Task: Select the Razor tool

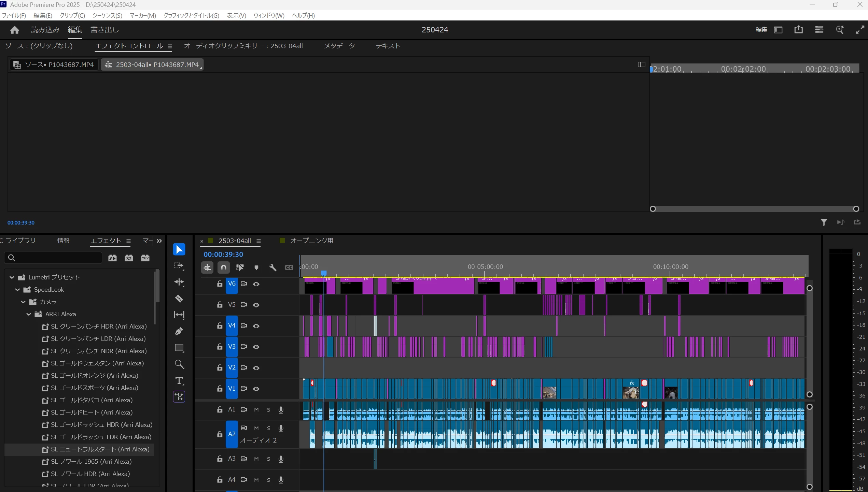Action: pos(179,299)
